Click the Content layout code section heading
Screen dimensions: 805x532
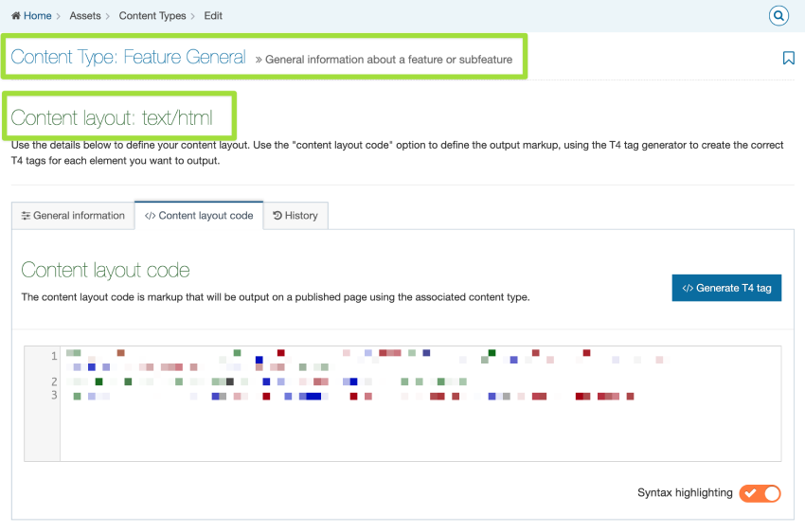click(x=105, y=270)
